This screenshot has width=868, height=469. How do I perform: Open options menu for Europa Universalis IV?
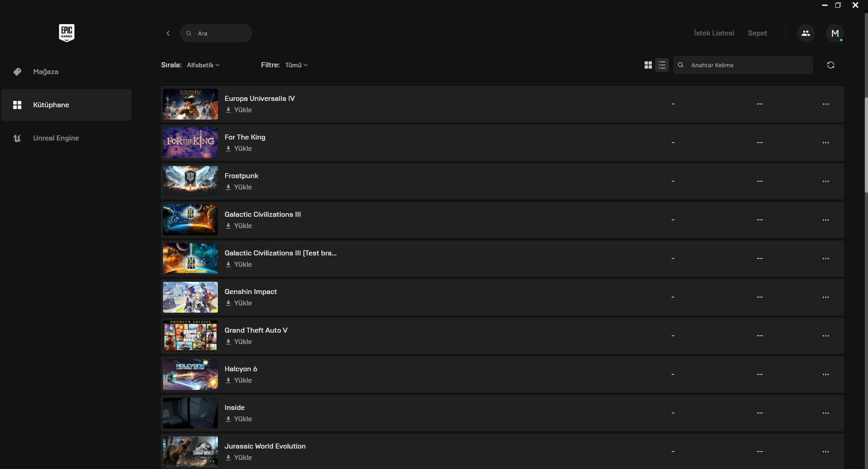826,104
